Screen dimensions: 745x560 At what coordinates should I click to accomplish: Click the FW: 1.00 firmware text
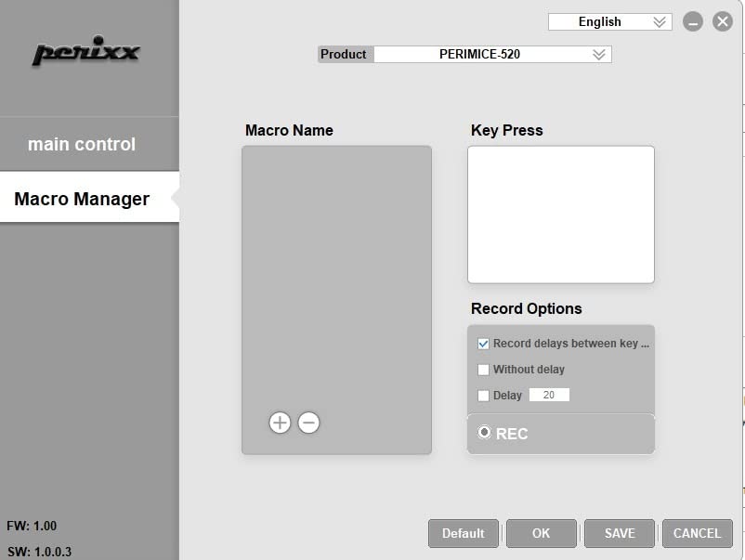(x=32, y=526)
